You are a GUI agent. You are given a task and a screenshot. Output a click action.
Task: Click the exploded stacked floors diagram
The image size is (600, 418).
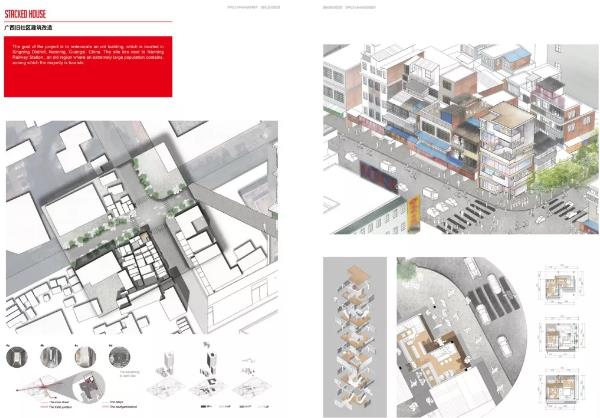coord(355,330)
